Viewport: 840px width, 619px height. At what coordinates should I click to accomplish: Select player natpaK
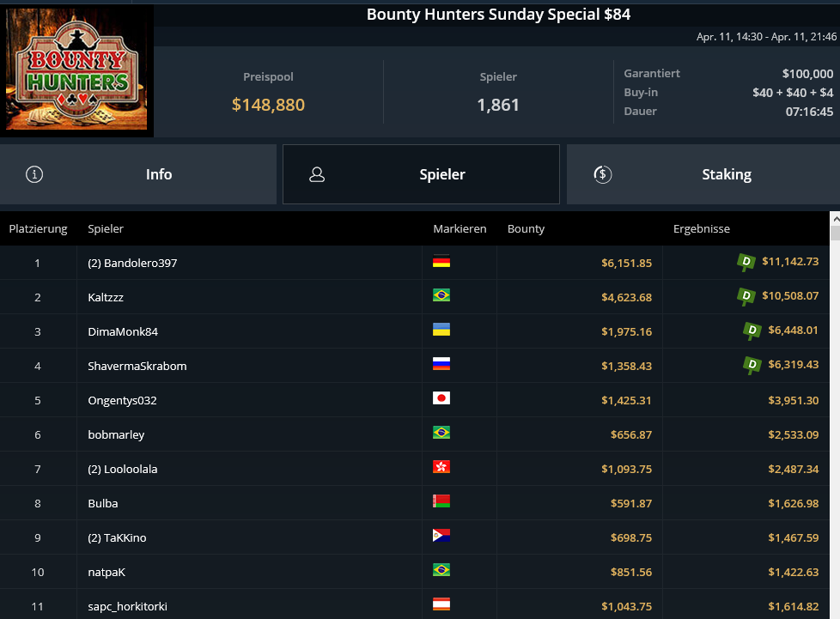click(x=107, y=572)
